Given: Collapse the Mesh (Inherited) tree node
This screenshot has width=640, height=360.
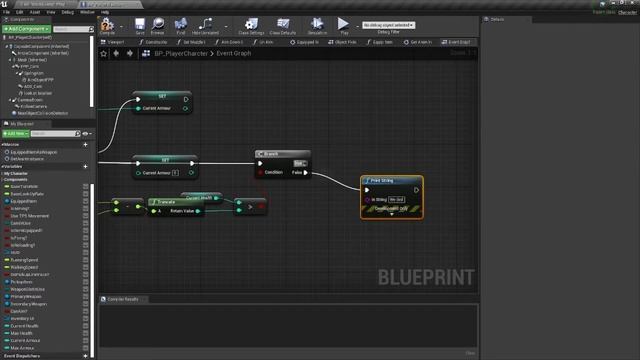Looking at the screenshot, I should (10, 60).
